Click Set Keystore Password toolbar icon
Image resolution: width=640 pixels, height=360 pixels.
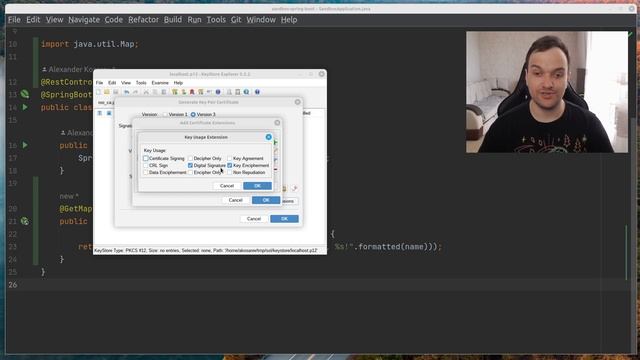pyautogui.click(x=209, y=92)
